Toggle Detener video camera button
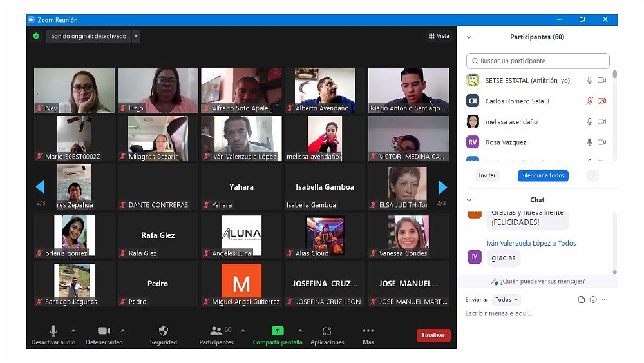644x363 pixels. coord(104,331)
